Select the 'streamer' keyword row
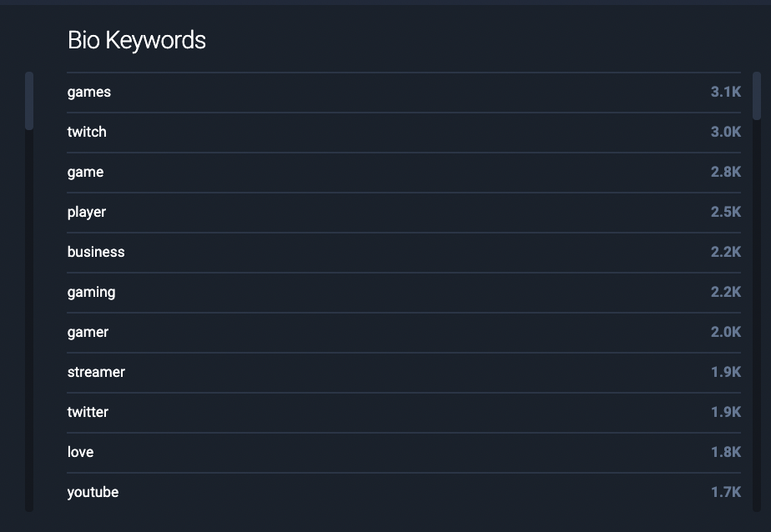Image resolution: width=771 pixels, height=532 pixels. click(404, 373)
